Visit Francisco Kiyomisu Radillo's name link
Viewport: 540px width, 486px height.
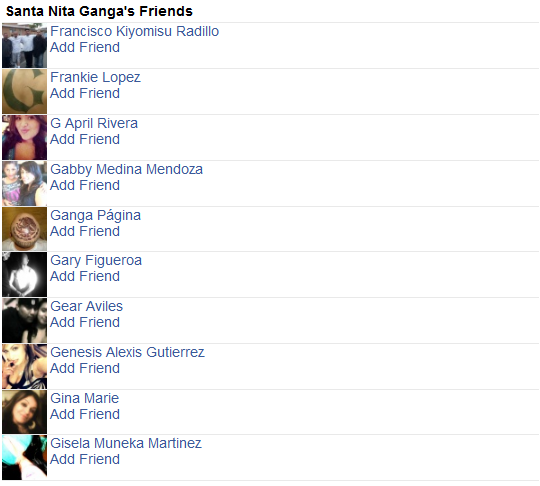134,31
